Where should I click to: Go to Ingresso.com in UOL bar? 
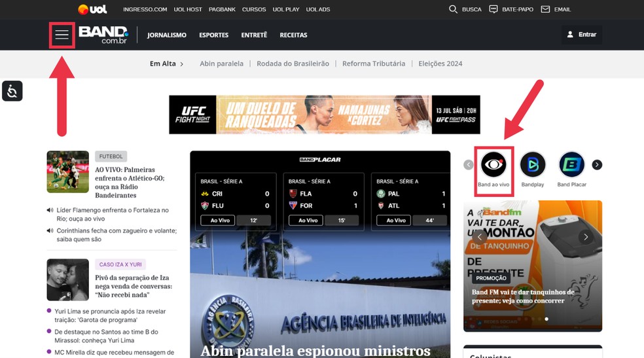[x=145, y=9]
